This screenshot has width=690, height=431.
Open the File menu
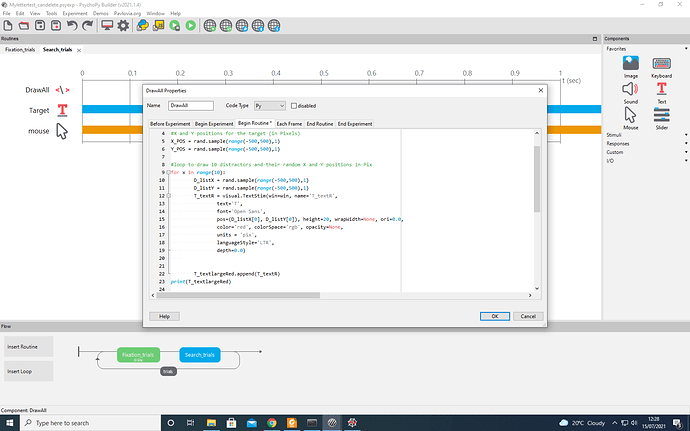6,14
